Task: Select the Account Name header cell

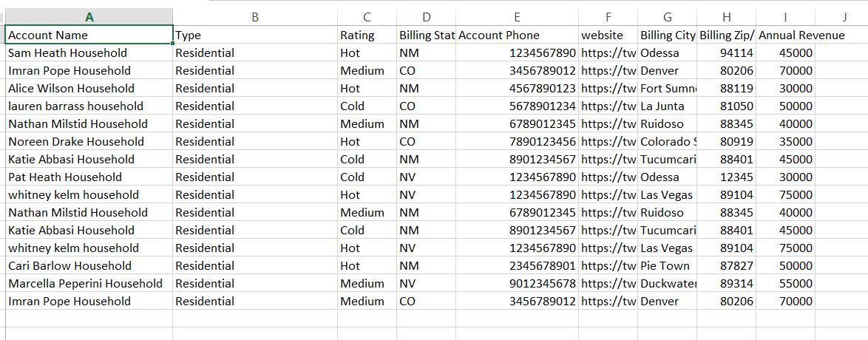Action: (x=89, y=35)
